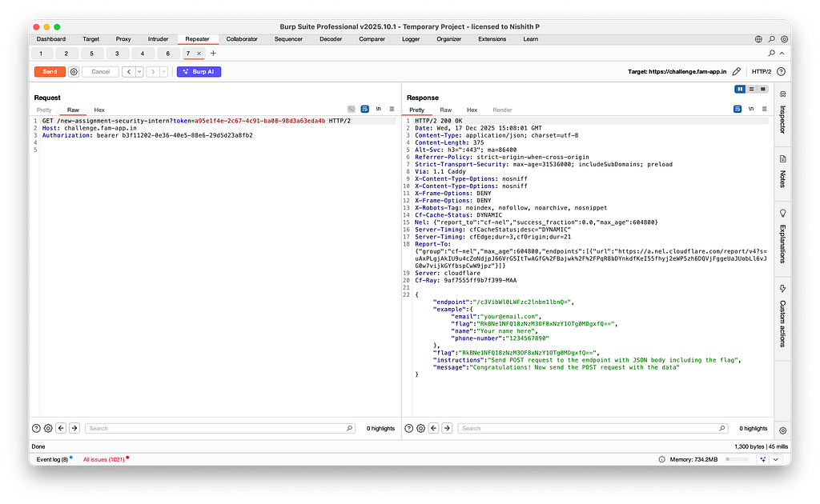
Task: Open the Request pane options menu
Action: click(x=392, y=109)
